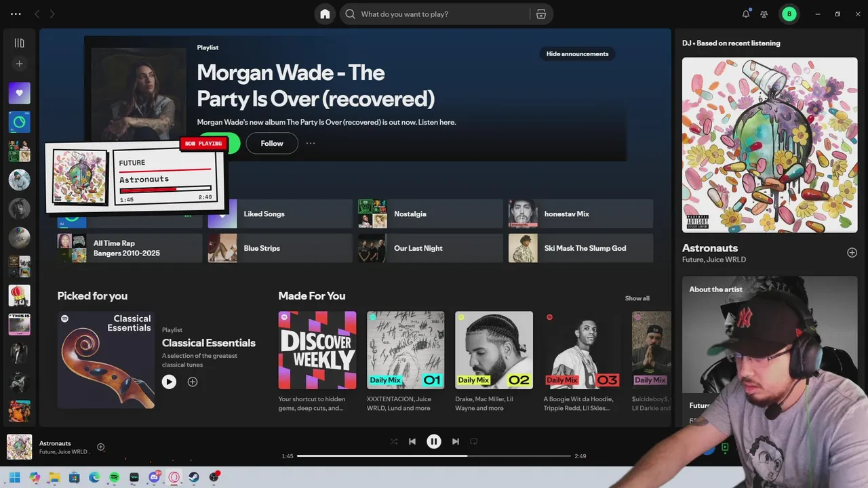Navigate forward with the right arrow
This screenshot has width=868, height=488.
tap(52, 14)
